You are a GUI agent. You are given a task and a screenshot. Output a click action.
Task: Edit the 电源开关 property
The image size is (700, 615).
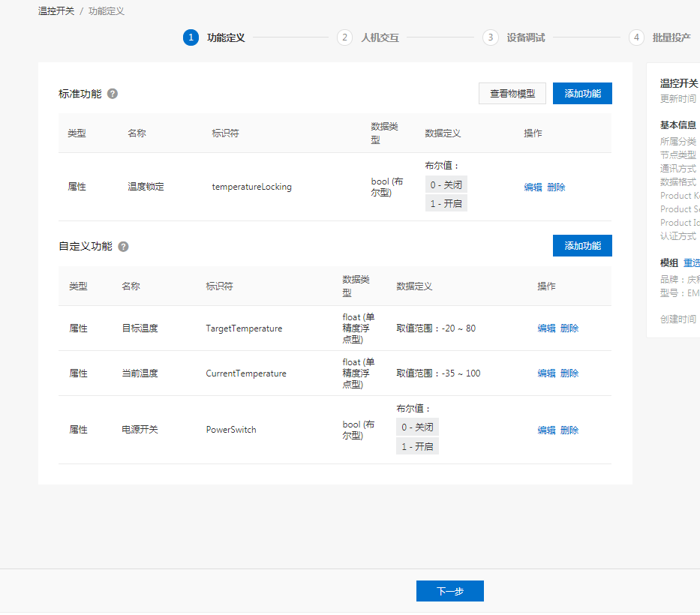(546, 430)
